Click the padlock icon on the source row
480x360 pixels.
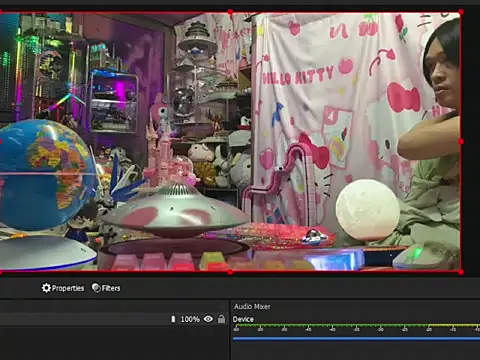tap(221, 319)
